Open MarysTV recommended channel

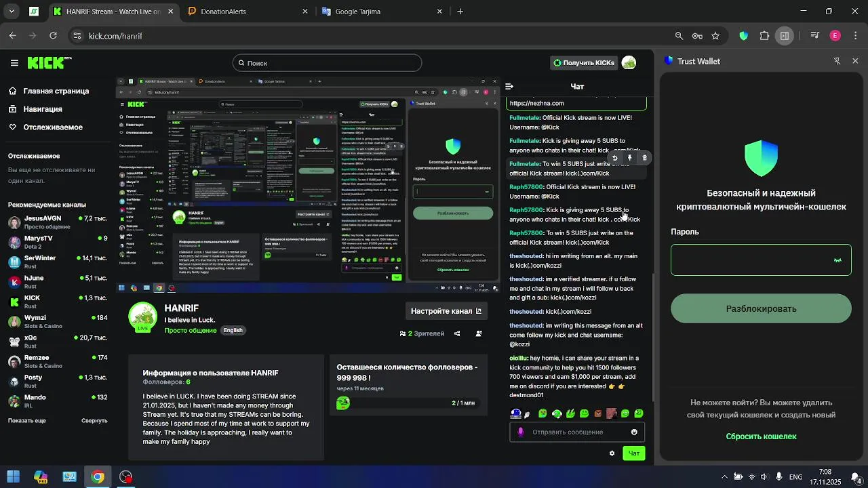pyautogui.click(x=58, y=242)
